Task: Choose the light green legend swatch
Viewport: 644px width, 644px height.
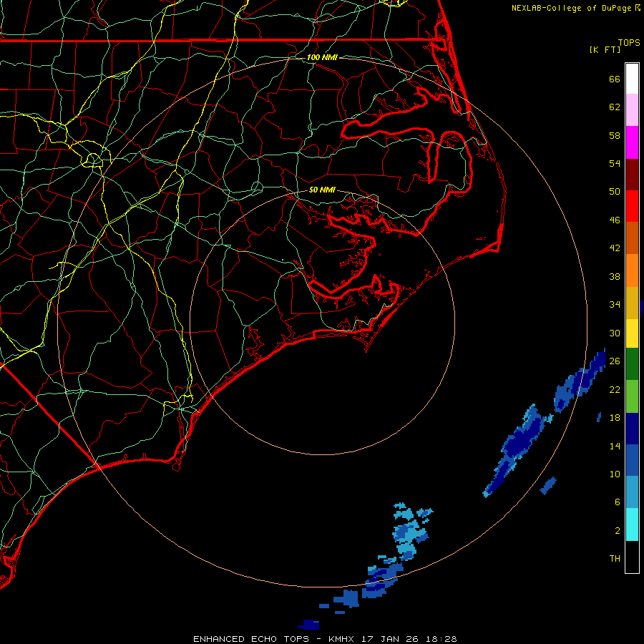Action: pyautogui.click(x=632, y=396)
